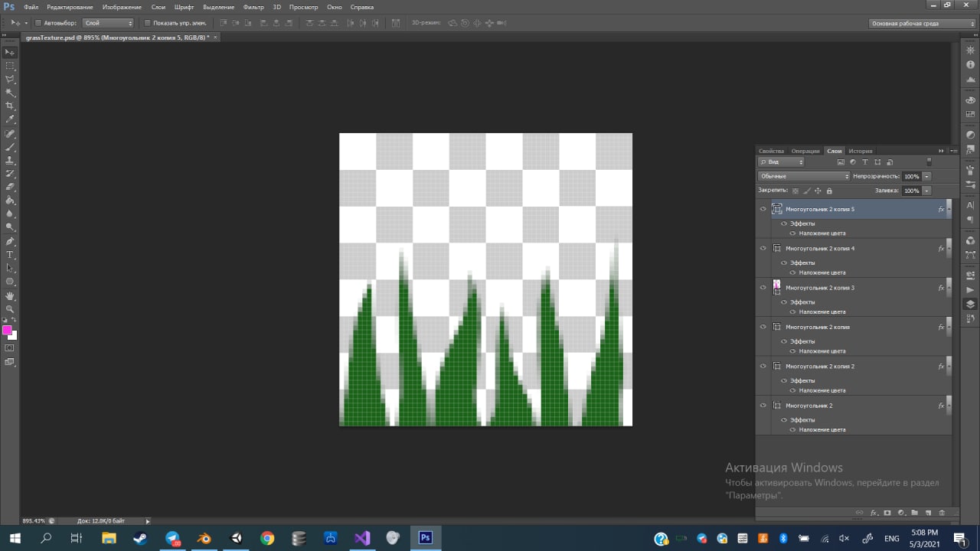Hide layer Многоугольник 2 копия 4
Screen dimensions: 980x551
[763, 248]
